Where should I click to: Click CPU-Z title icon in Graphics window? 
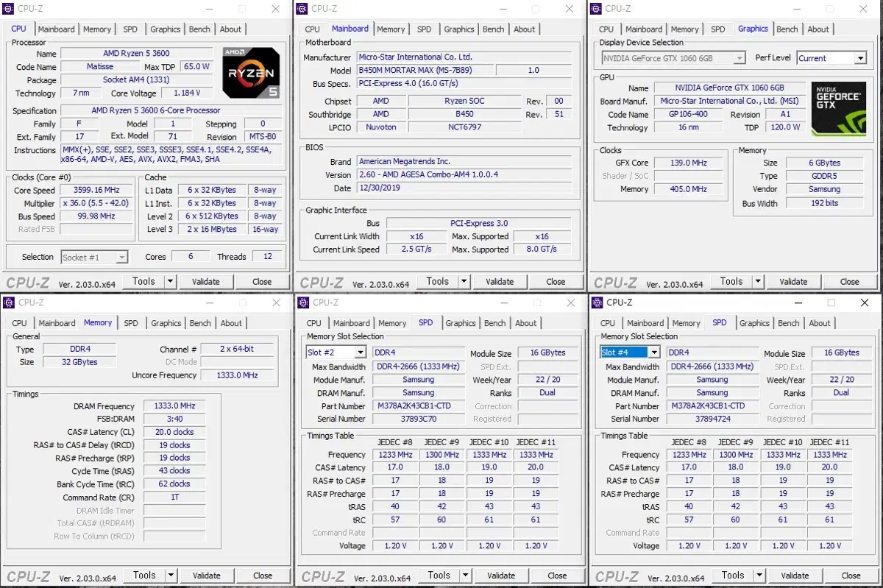pos(596,9)
